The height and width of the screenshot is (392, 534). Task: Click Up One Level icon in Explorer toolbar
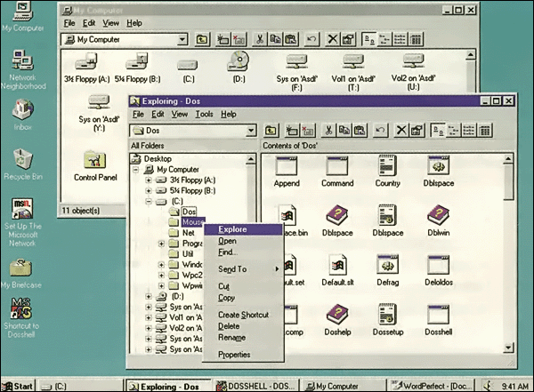click(x=268, y=132)
